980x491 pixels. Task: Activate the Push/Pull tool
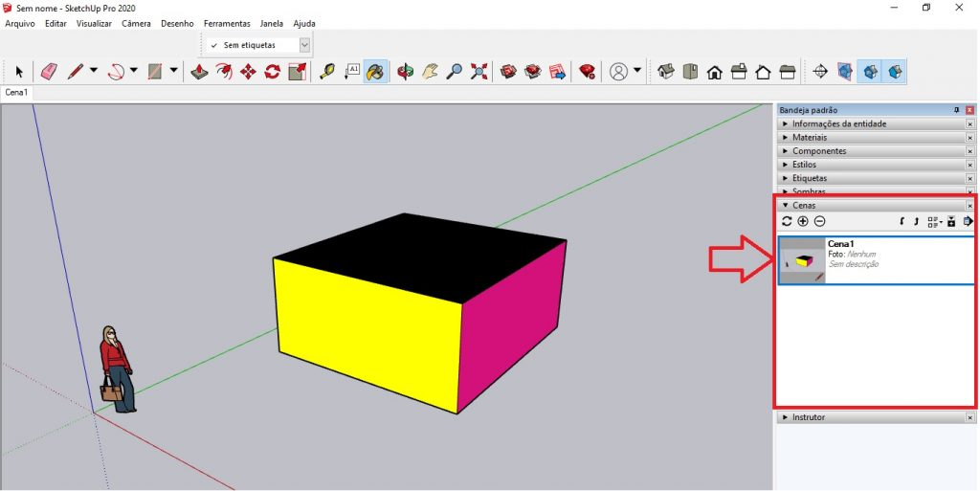pos(199,72)
